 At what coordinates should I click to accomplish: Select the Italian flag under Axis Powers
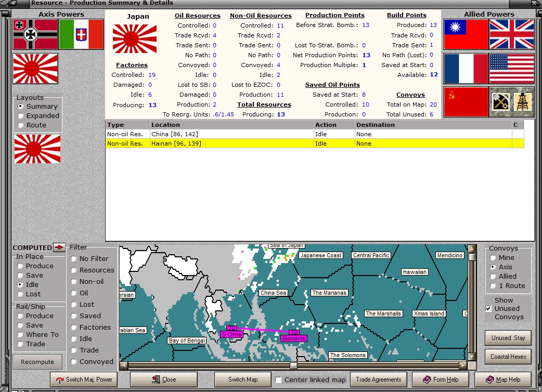click(81, 34)
